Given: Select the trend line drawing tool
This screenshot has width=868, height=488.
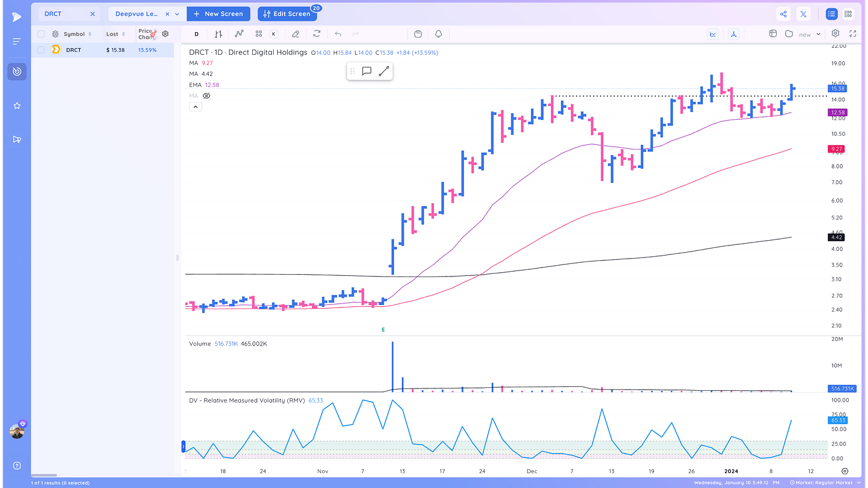Looking at the screenshot, I should point(383,72).
